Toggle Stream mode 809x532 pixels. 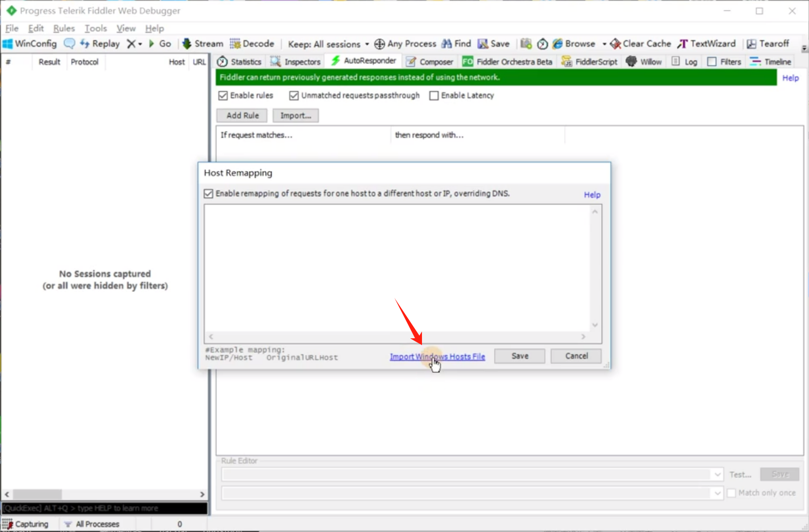pos(203,44)
